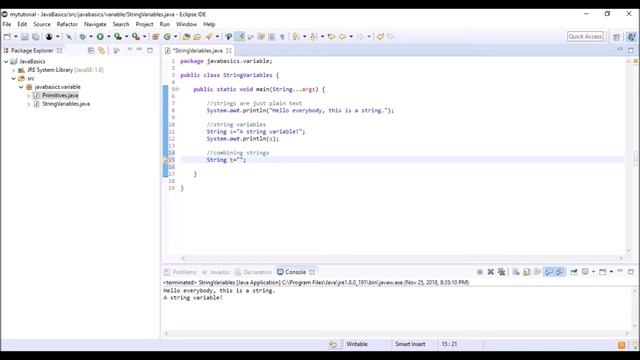Screen dimensions: 640x360
Task: Collapse the javabasics.variable package node
Action: (x=21, y=87)
